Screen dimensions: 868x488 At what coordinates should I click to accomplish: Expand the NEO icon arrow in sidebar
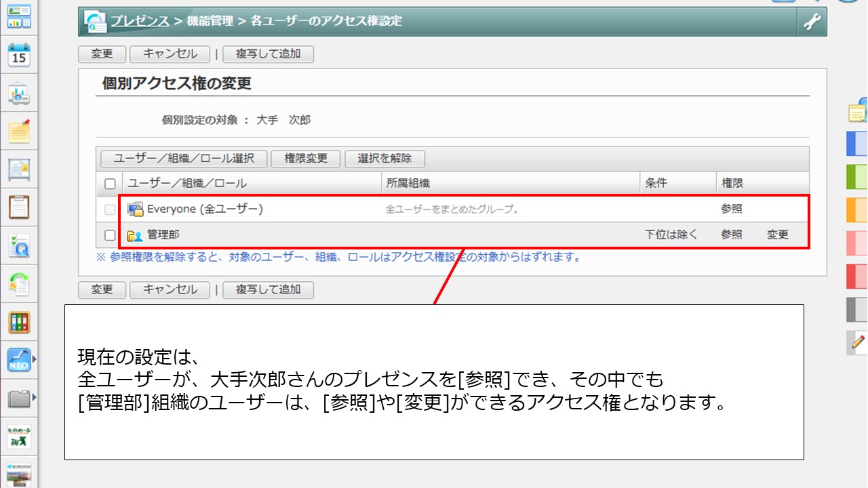[35, 359]
